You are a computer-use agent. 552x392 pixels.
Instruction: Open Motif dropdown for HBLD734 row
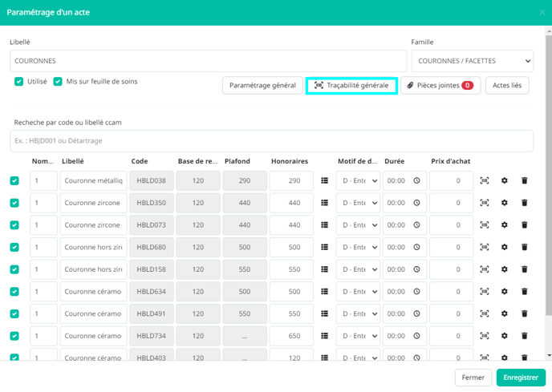358,336
